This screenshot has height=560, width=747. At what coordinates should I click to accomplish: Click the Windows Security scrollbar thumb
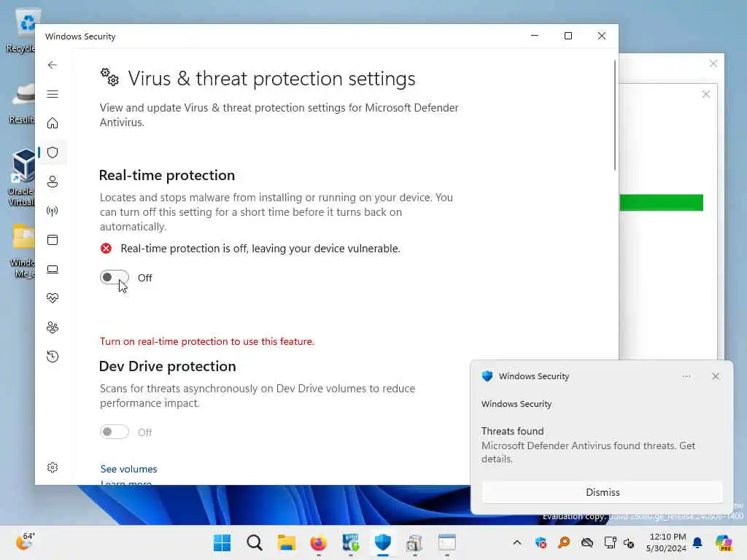614,115
